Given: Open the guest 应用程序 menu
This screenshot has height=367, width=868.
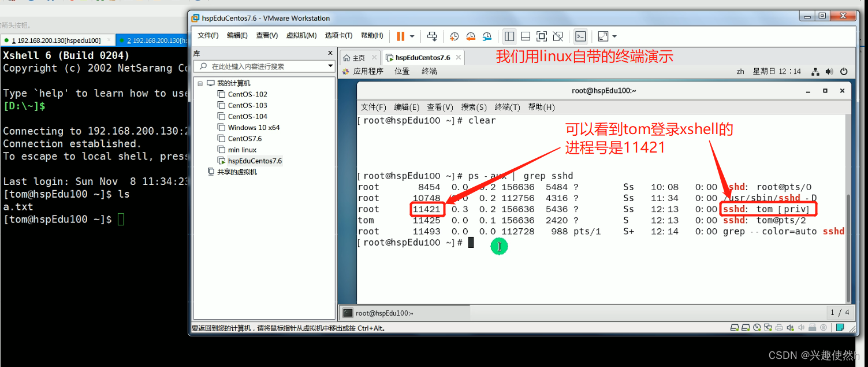Looking at the screenshot, I should click(x=368, y=71).
